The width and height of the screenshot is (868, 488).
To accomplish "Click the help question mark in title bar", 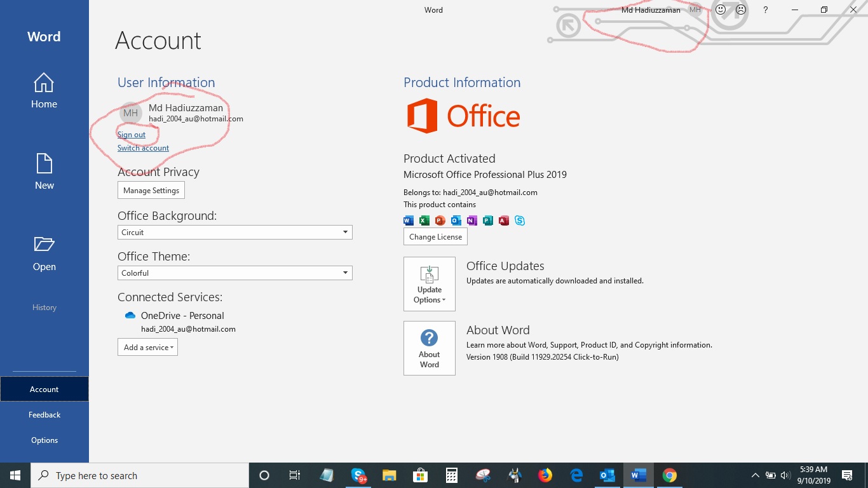I will 766,10.
